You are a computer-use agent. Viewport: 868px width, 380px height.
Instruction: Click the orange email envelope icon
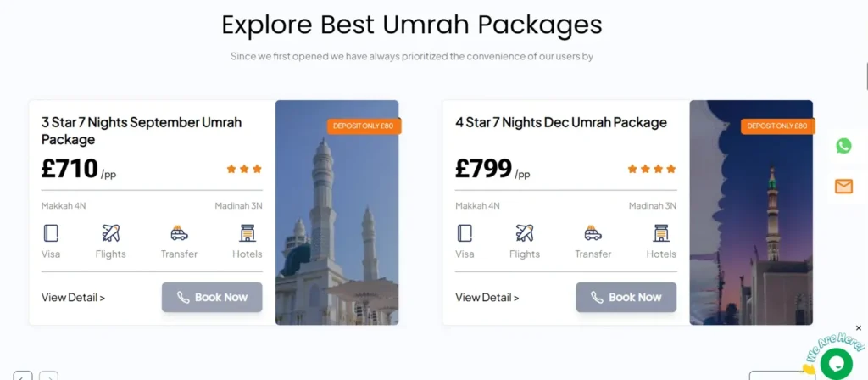point(843,187)
